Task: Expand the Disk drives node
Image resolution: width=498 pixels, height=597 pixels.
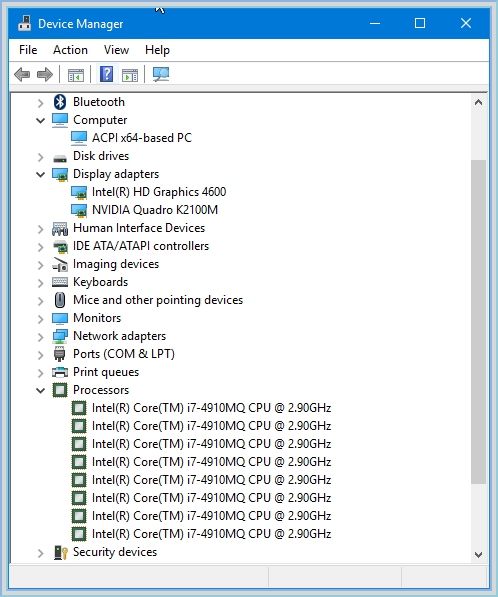Action: point(40,156)
